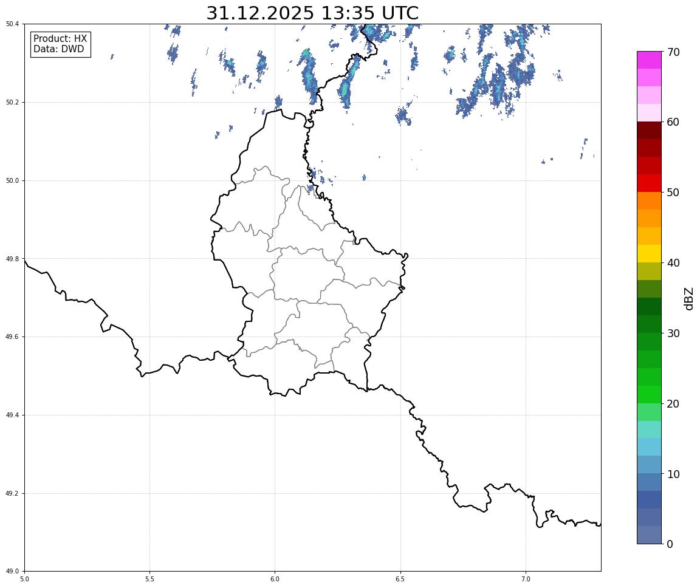This screenshot has width=700, height=588.
Task: Click the 6.5 longitude axis label
Action: [x=400, y=579]
